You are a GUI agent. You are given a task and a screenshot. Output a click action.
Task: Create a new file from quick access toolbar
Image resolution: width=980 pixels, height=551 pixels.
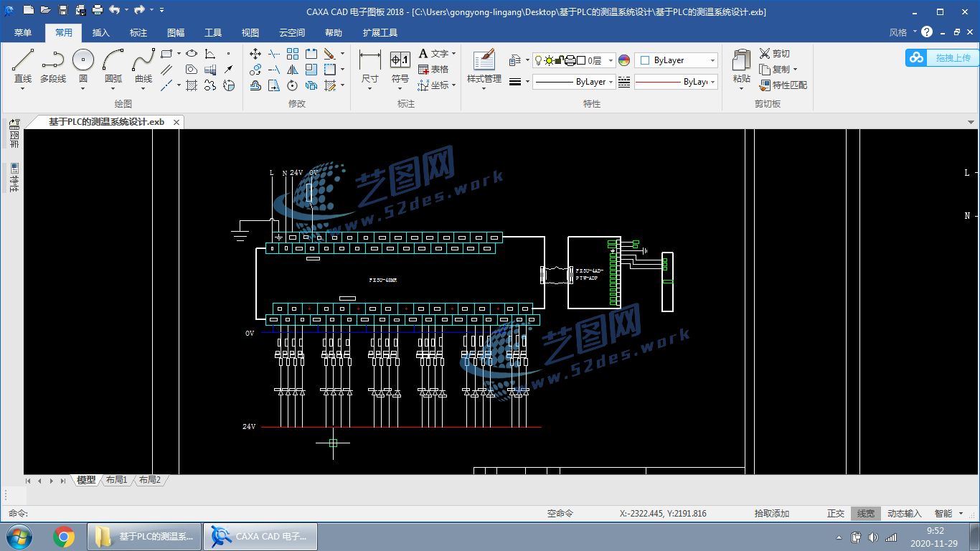click(29, 10)
